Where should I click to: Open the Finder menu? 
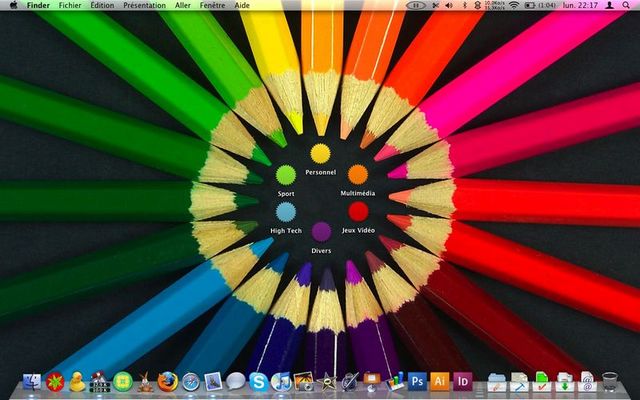point(38,5)
